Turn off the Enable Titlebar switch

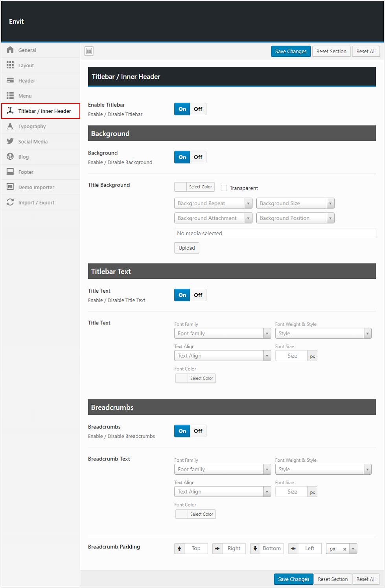(x=198, y=109)
